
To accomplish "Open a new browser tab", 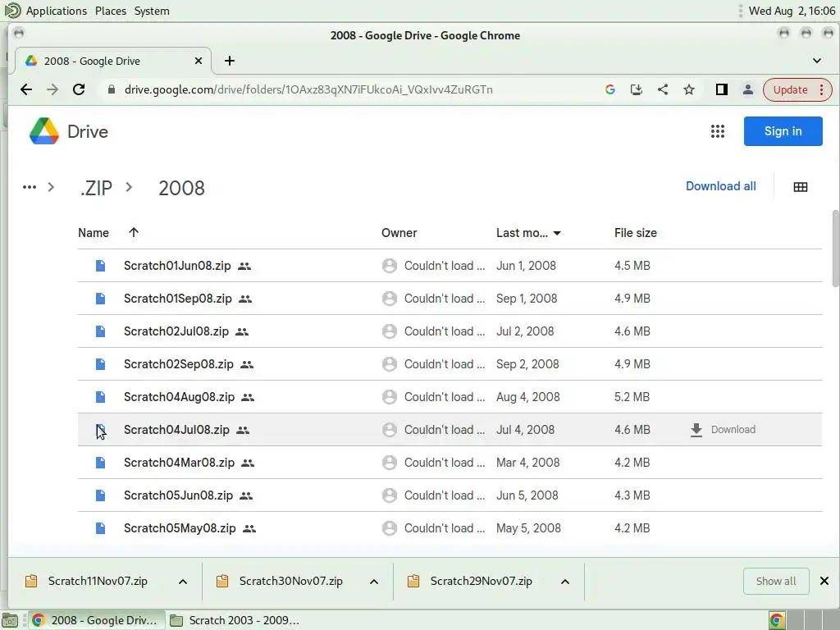I will click(230, 61).
